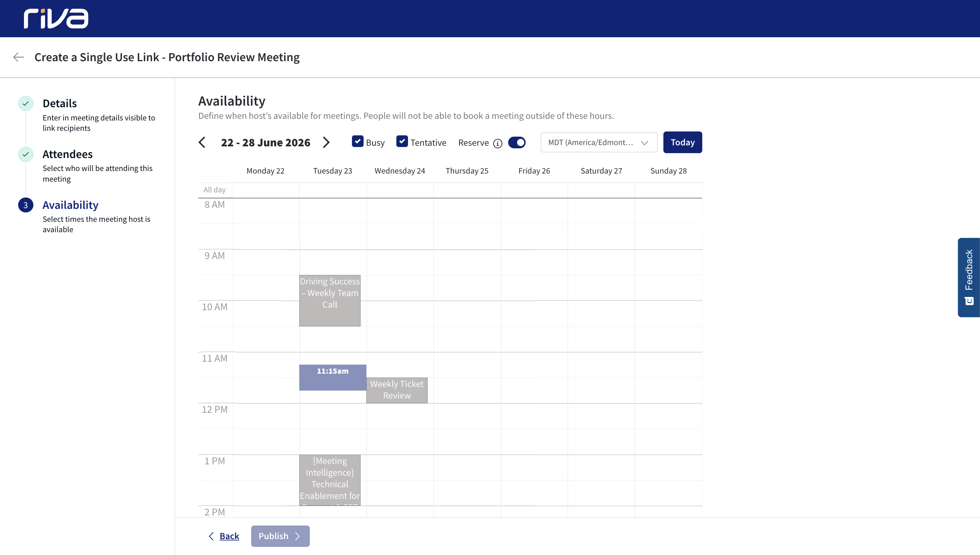Viewport: 980px width, 555px height.
Task: Jump to Today in the calendar
Action: (x=682, y=142)
